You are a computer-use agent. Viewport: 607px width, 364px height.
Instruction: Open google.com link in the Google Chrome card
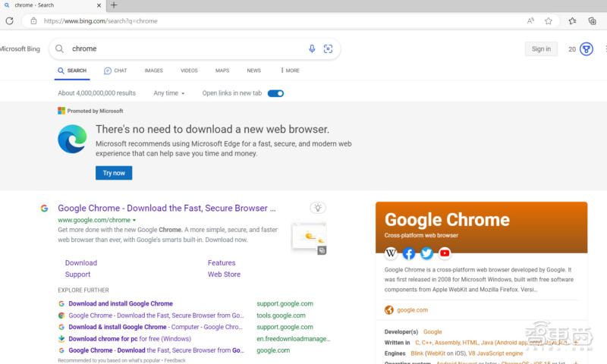412,310
